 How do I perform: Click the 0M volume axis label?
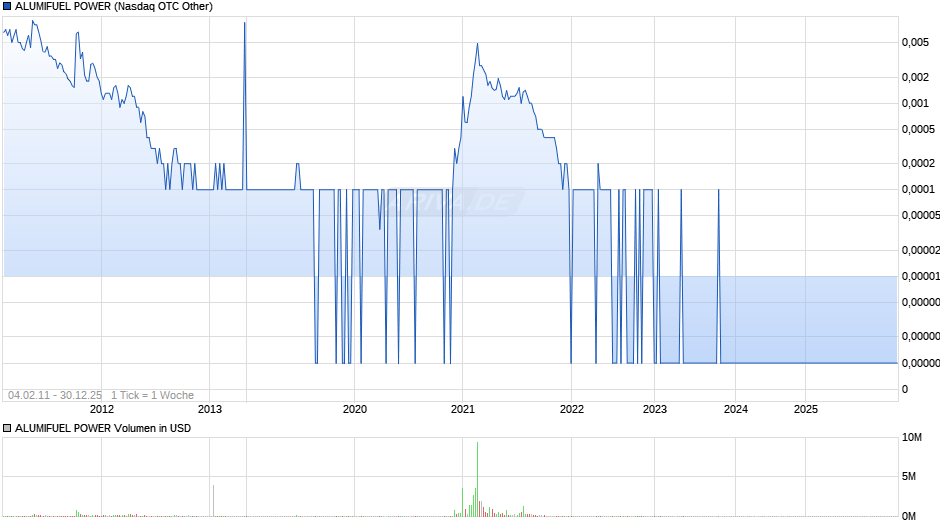[909, 516]
